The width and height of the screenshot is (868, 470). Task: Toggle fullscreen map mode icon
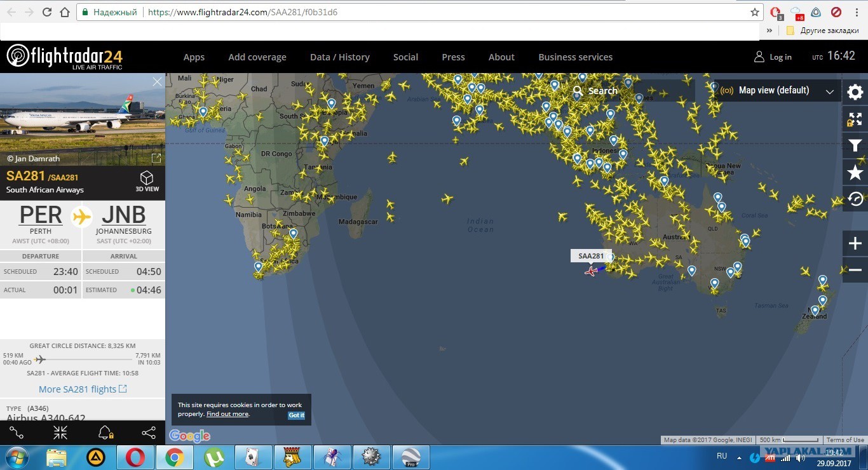(855, 119)
